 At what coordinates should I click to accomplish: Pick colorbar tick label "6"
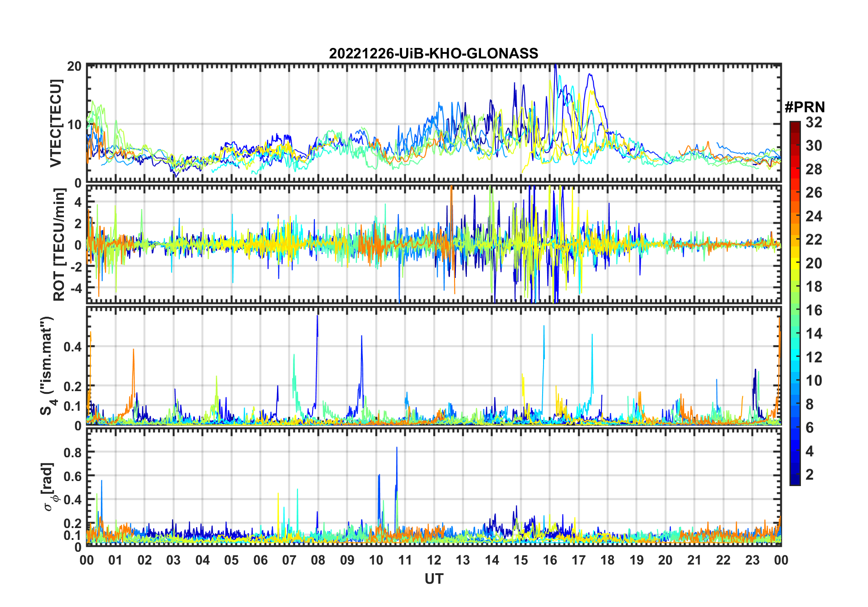tap(810, 428)
